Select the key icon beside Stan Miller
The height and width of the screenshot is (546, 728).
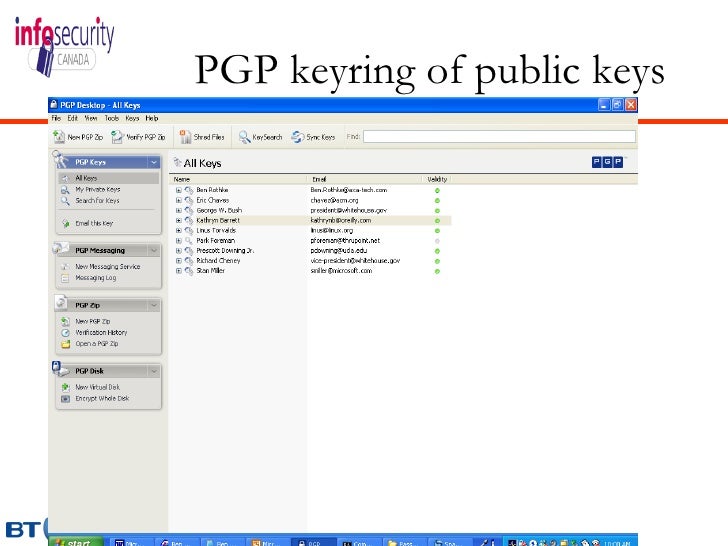[x=188, y=271]
